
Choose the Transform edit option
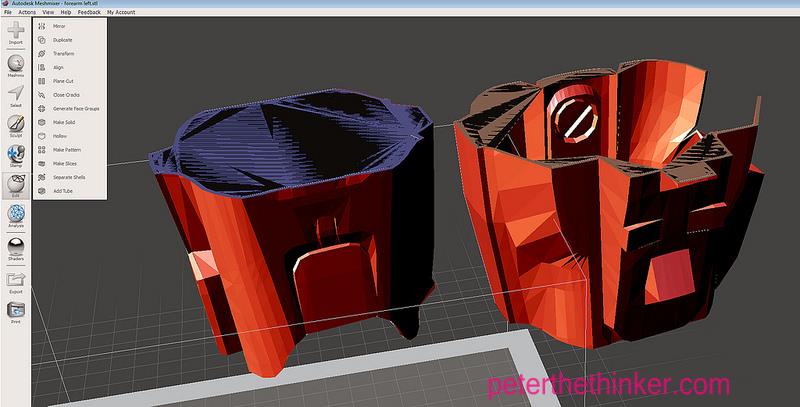tap(70, 54)
